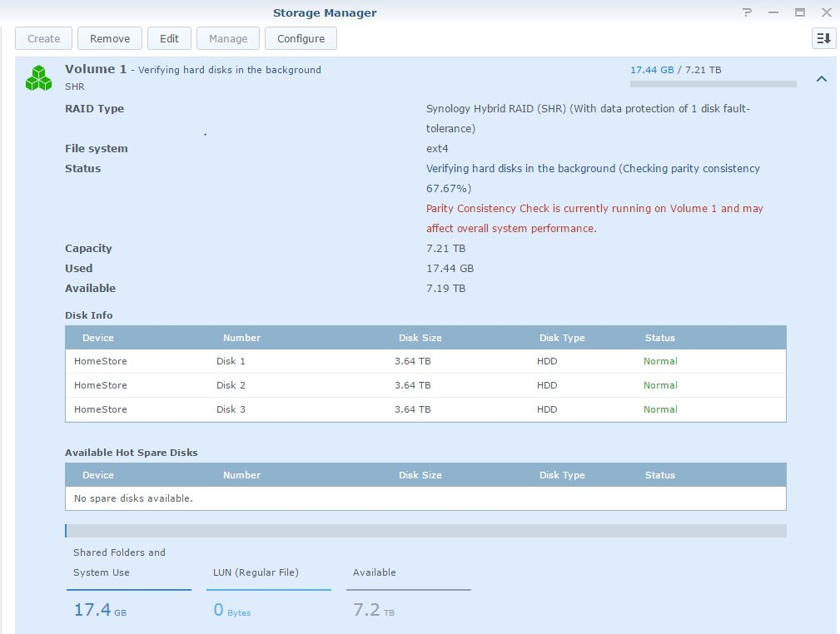Viewport: 840px width, 634px height.
Task: Close the Storage Manager window
Action: click(x=827, y=12)
